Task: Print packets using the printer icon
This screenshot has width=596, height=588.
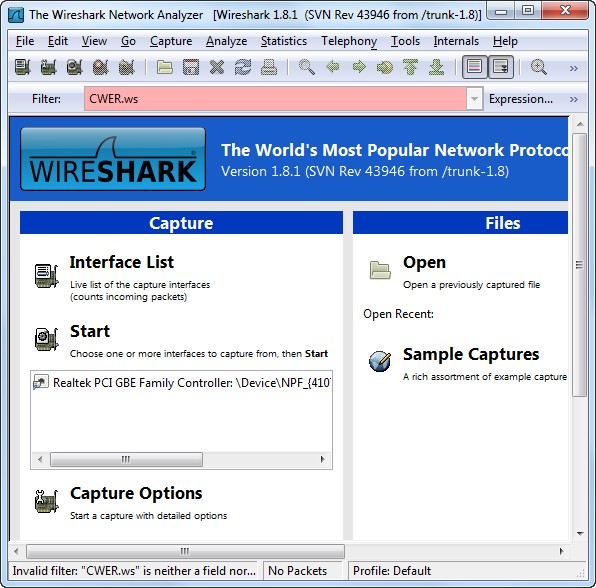Action: click(x=269, y=67)
